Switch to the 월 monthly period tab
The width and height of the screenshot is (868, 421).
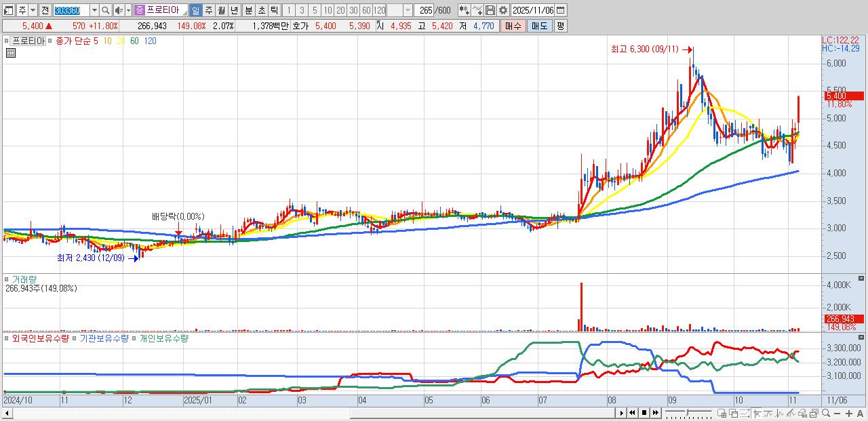click(221, 10)
